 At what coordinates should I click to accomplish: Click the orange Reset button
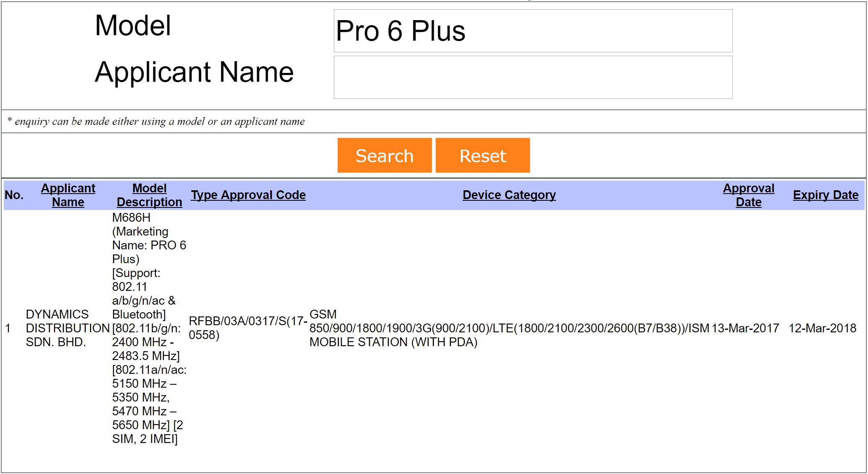tap(483, 155)
